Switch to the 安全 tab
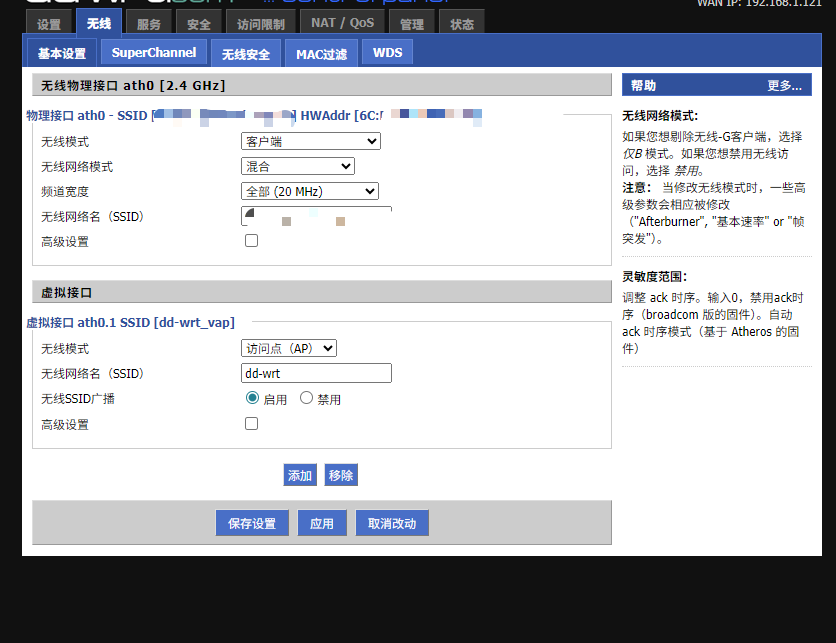Screen dimensions: 836x643 point(199,23)
